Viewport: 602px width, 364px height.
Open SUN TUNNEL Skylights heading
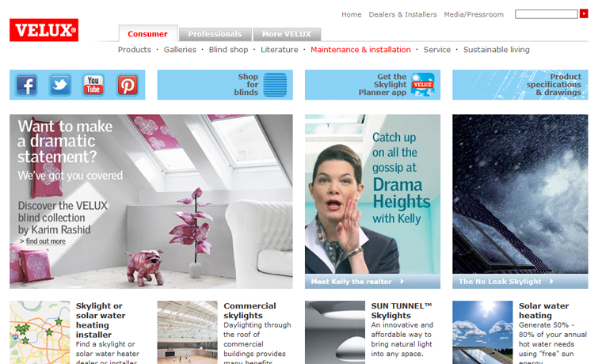(x=402, y=311)
